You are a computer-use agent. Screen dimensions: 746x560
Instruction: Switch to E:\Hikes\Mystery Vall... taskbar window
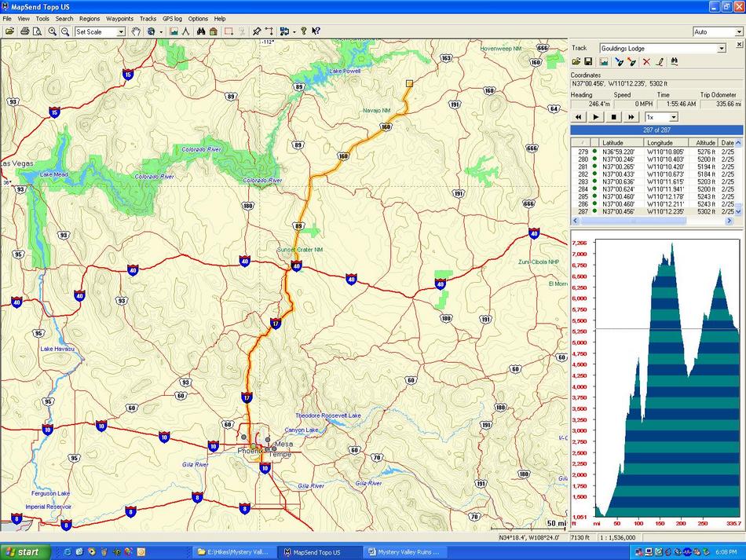point(233,552)
